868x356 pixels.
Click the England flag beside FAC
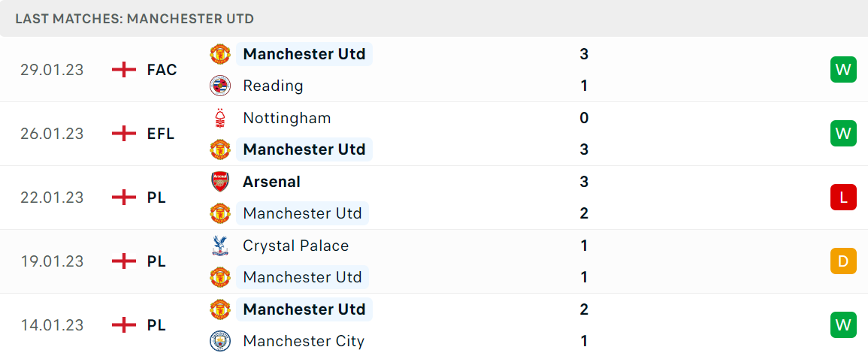click(124, 70)
